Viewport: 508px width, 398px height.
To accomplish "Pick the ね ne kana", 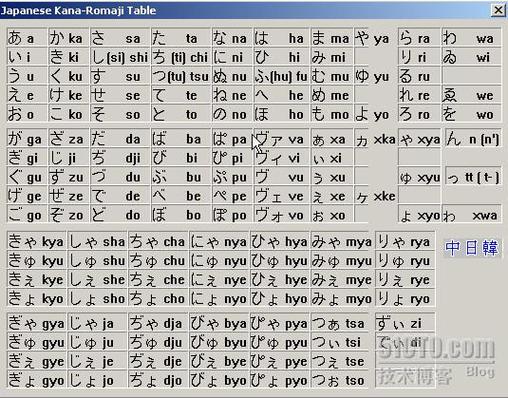I will click(232, 95).
